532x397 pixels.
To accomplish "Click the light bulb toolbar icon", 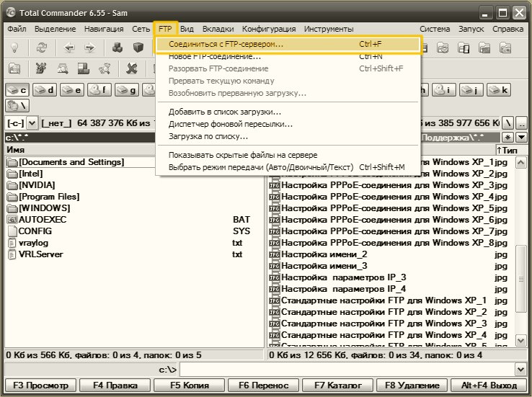I will [14, 48].
